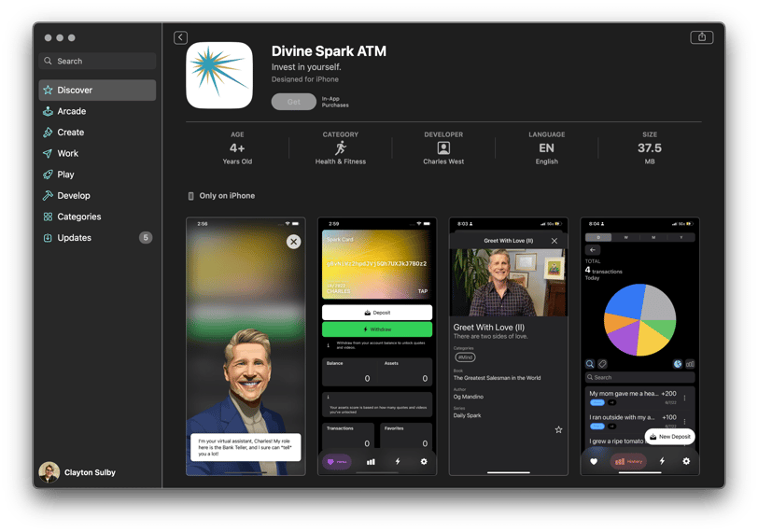
Task: Click the Create paintbrush icon
Action: tap(48, 133)
